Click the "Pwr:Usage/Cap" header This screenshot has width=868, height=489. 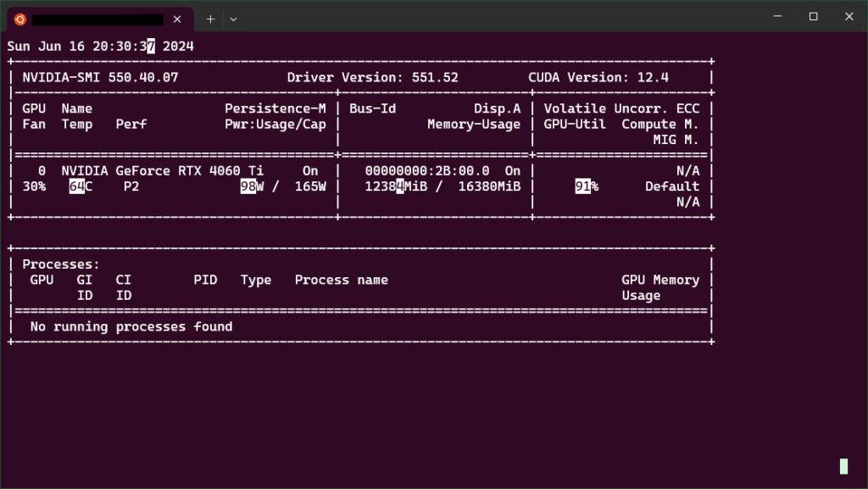(275, 125)
